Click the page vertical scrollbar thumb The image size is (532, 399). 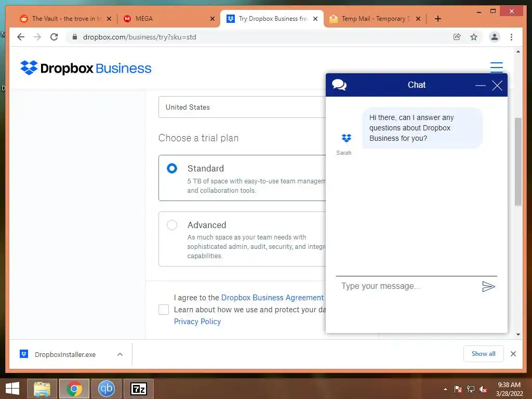coord(518,162)
